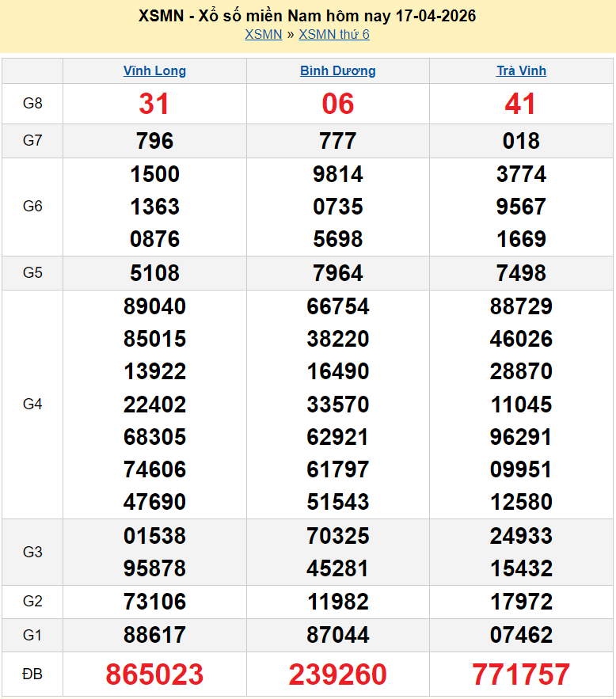616x699 pixels.
Task: Click the ĐB row label
Action: pos(32,674)
